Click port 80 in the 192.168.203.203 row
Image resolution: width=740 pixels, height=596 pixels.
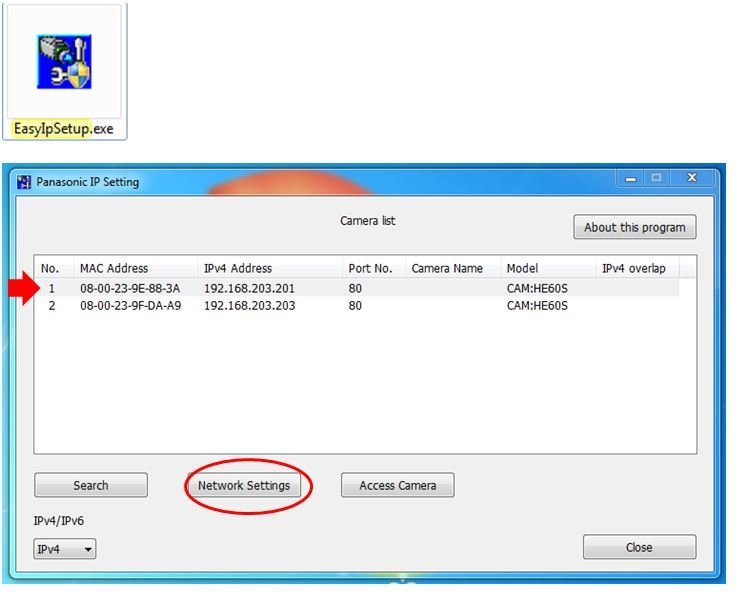point(355,306)
